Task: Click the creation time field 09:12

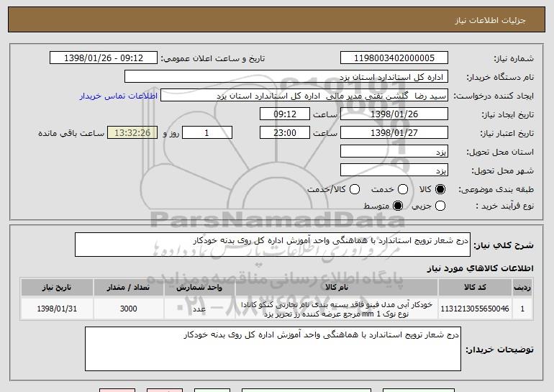Action: (285, 114)
